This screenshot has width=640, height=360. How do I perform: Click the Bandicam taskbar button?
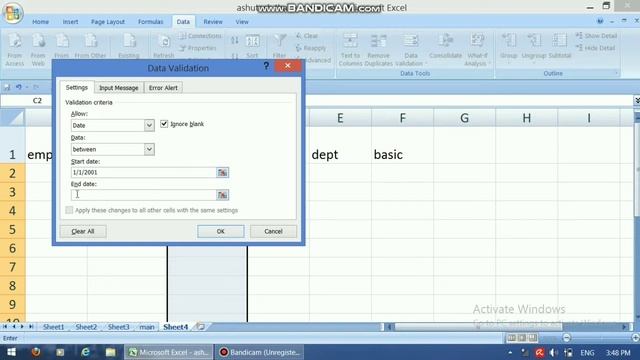coord(260,352)
